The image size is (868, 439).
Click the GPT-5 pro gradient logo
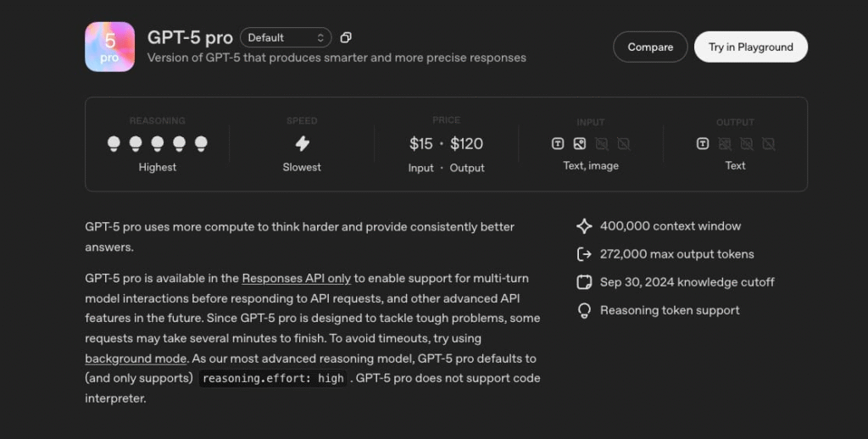pyautogui.click(x=109, y=47)
